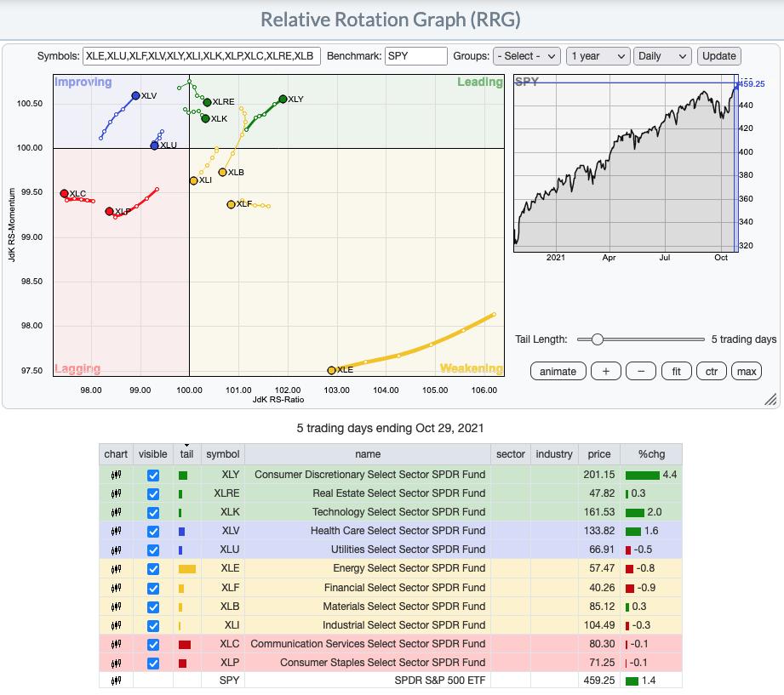Start the animate button

(x=558, y=371)
